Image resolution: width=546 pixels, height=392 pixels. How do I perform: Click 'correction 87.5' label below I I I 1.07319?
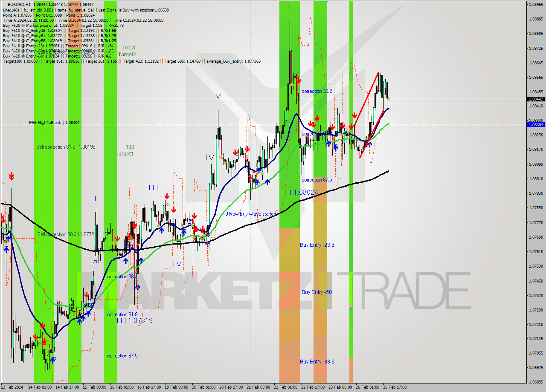(x=122, y=356)
